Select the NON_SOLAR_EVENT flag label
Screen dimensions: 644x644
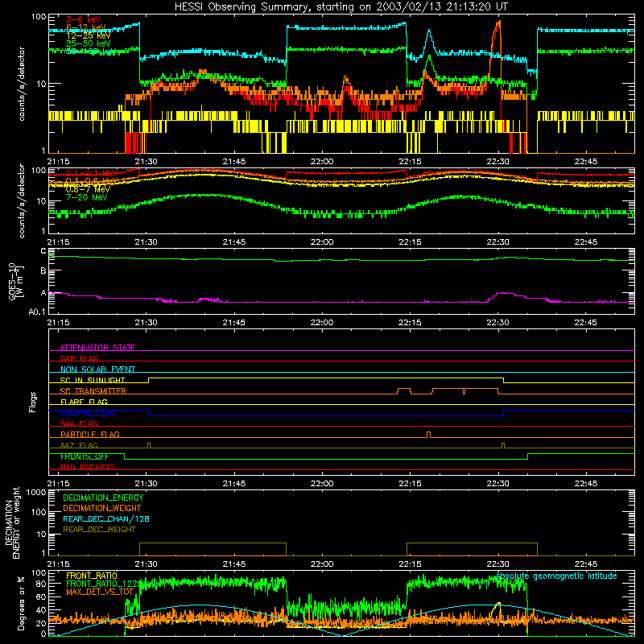97,369
